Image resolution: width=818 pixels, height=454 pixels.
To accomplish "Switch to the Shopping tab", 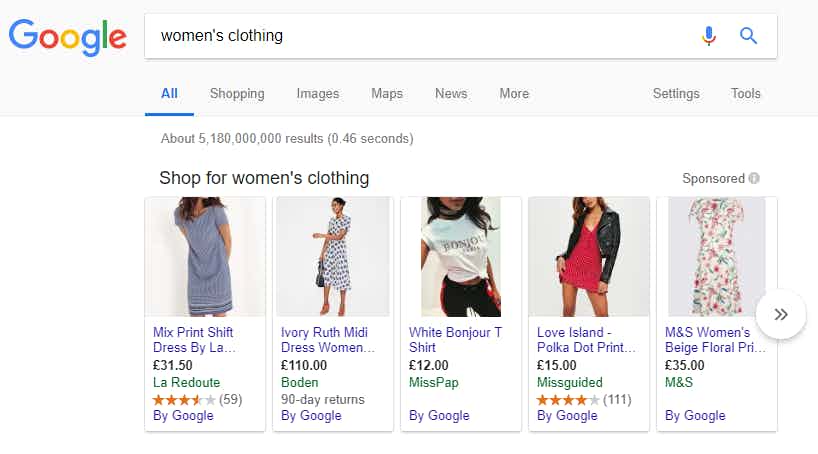I will (x=237, y=94).
